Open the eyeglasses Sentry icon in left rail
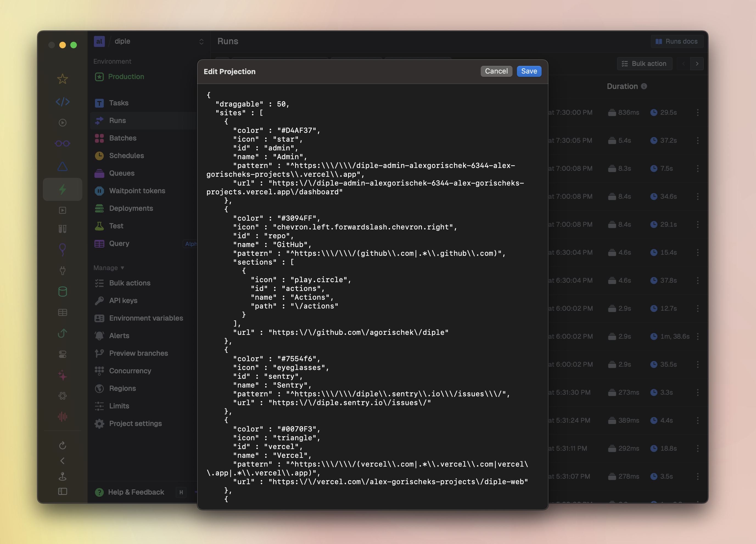 [62, 143]
